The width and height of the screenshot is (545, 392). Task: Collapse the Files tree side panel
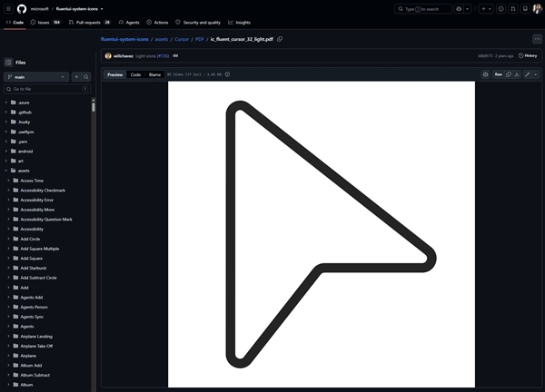coord(9,63)
